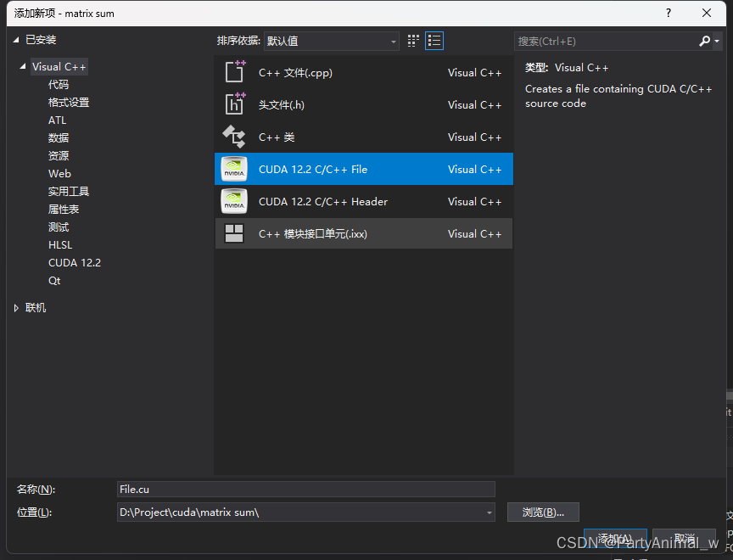Screen dimensions: 733x560
Task: Open the sort-by 默认值 combo box
Action: point(332,41)
